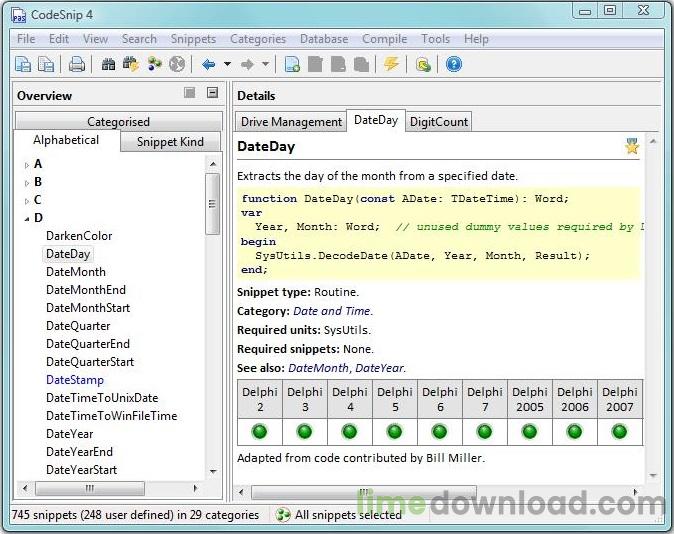Viewport: 674px width, 534px height.
Task: Switch to the Categorised overview tab
Action: (x=119, y=122)
